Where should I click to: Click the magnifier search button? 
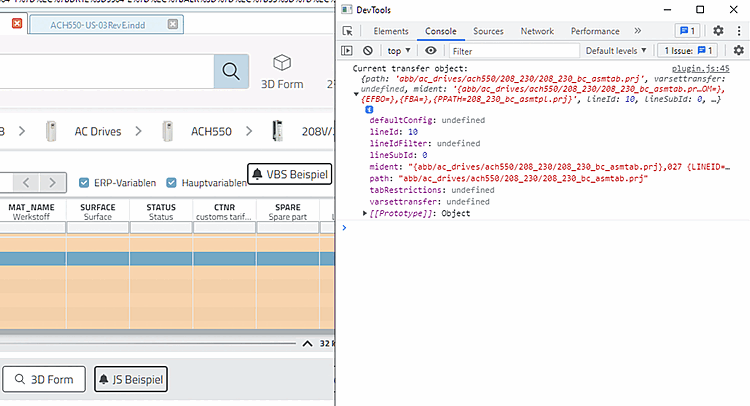click(231, 71)
